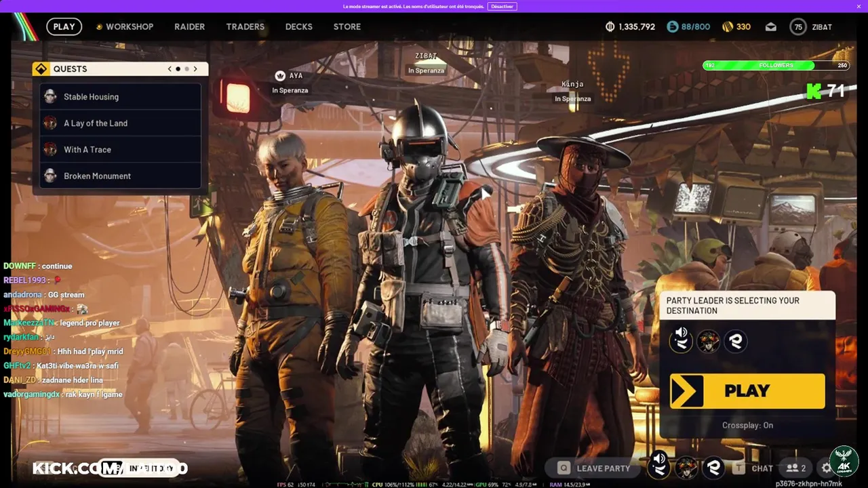
Task: Open the A Lay of the Land quest
Action: 121,123
